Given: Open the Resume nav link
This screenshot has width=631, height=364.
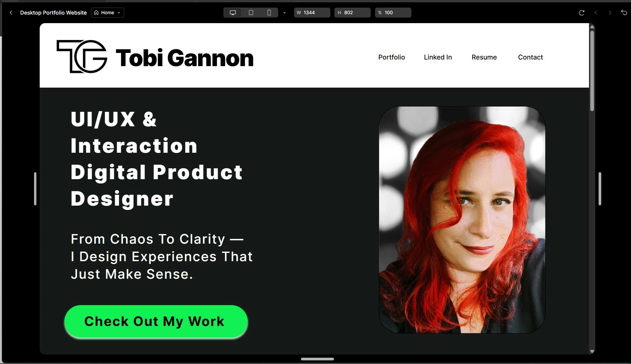Looking at the screenshot, I should coord(484,57).
